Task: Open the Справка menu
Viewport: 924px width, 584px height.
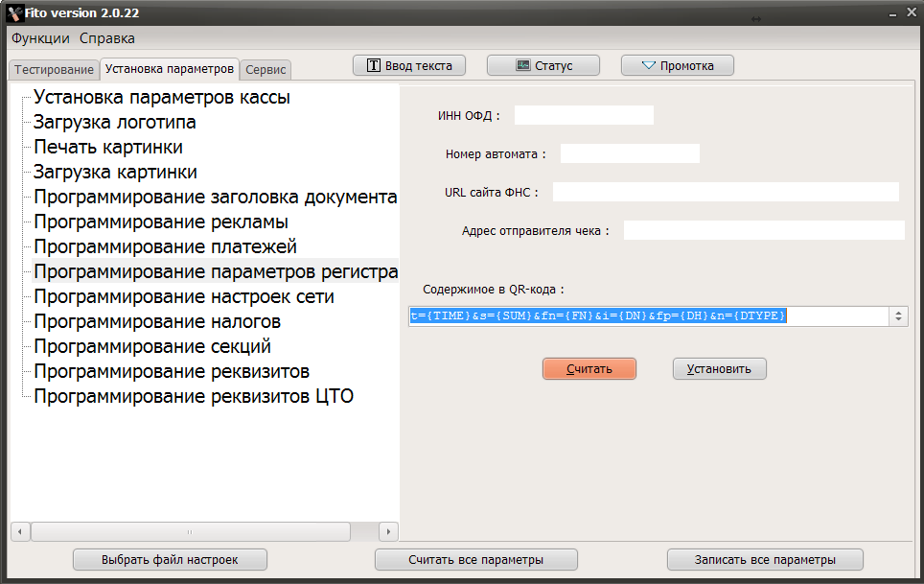Action: 107,38
